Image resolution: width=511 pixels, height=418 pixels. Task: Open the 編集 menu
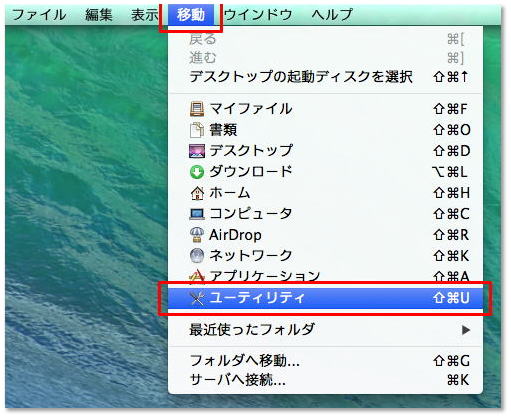[98, 15]
